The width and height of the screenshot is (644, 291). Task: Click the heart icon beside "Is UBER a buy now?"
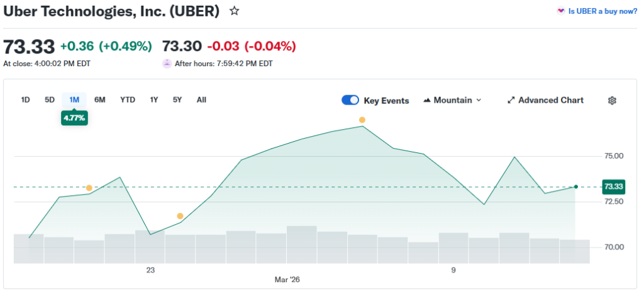[x=560, y=11]
